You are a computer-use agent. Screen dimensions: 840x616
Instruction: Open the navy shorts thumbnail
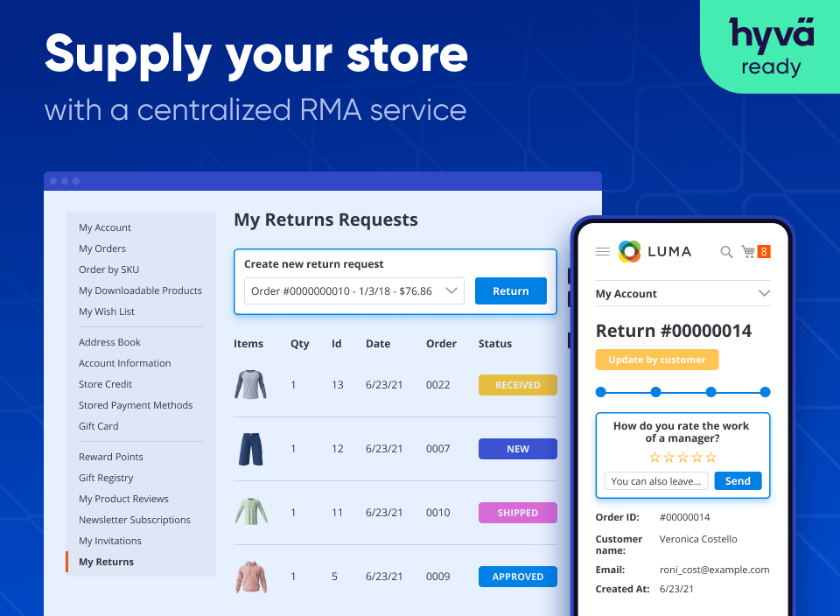pos(251,449)
